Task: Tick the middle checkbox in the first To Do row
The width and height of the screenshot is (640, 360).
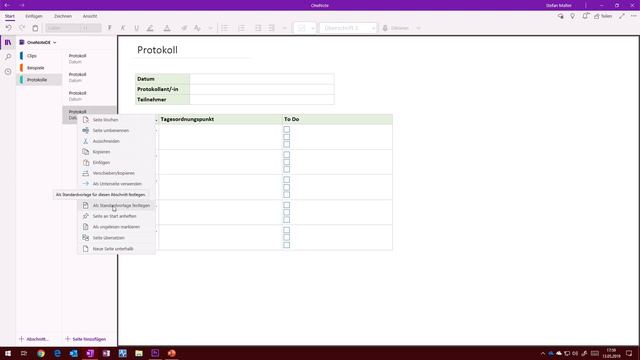Action: 287,137
